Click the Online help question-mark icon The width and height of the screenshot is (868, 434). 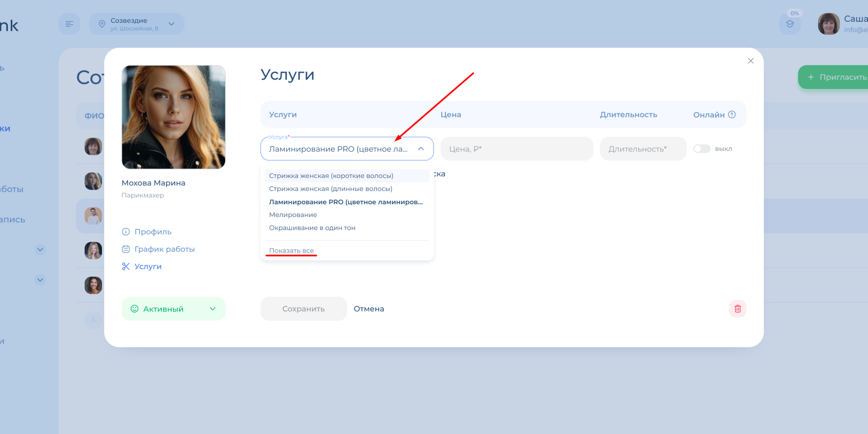coord(732,115)
